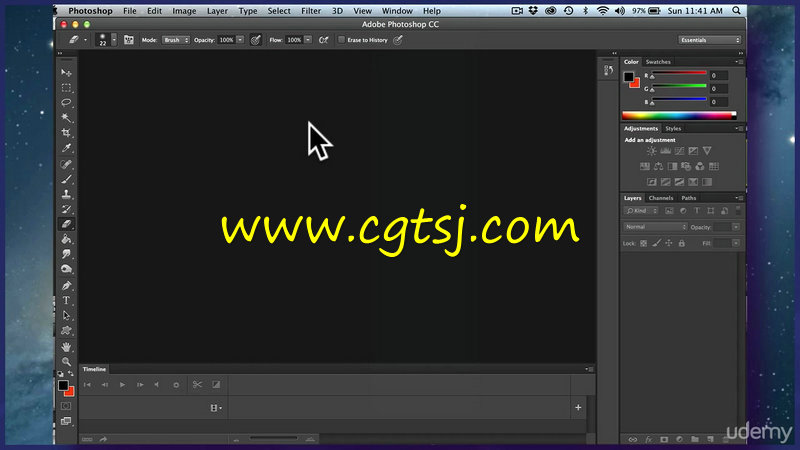Select the Pen tool

click(x=66, y=286)
